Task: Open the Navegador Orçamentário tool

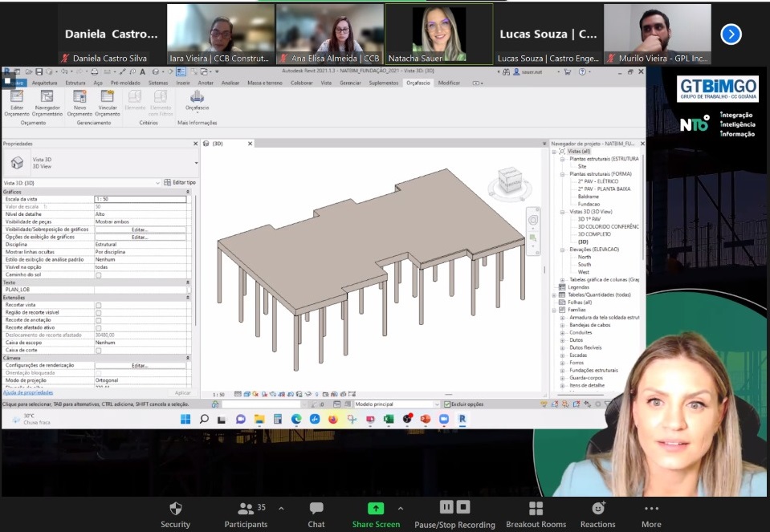Action: tap(47, 97)
